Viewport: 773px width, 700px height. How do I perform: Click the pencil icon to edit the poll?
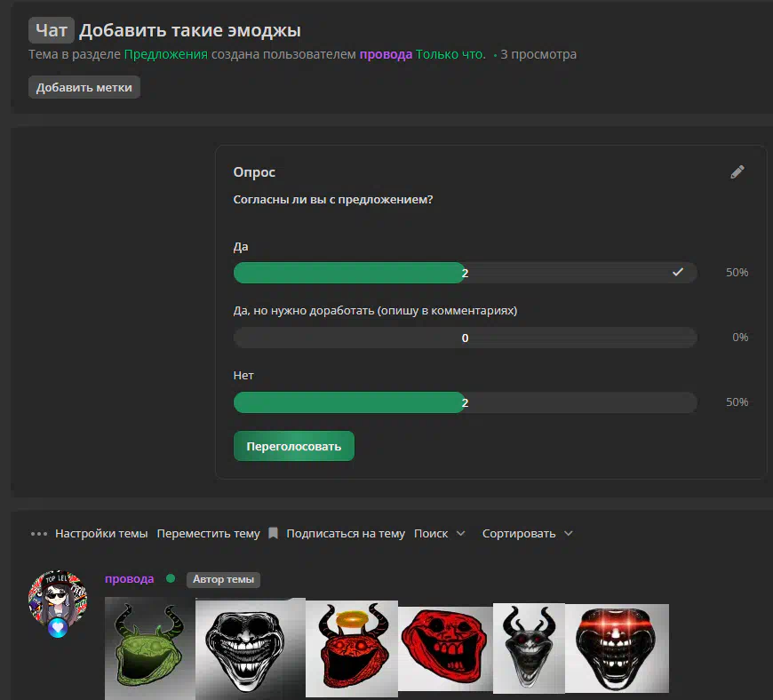(x=737, y=172)
